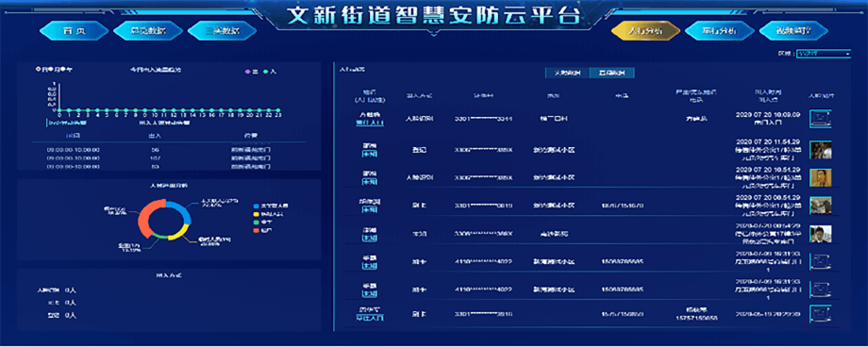Toggle the purple 出 series in the chart legend

(x=251, y=72)
